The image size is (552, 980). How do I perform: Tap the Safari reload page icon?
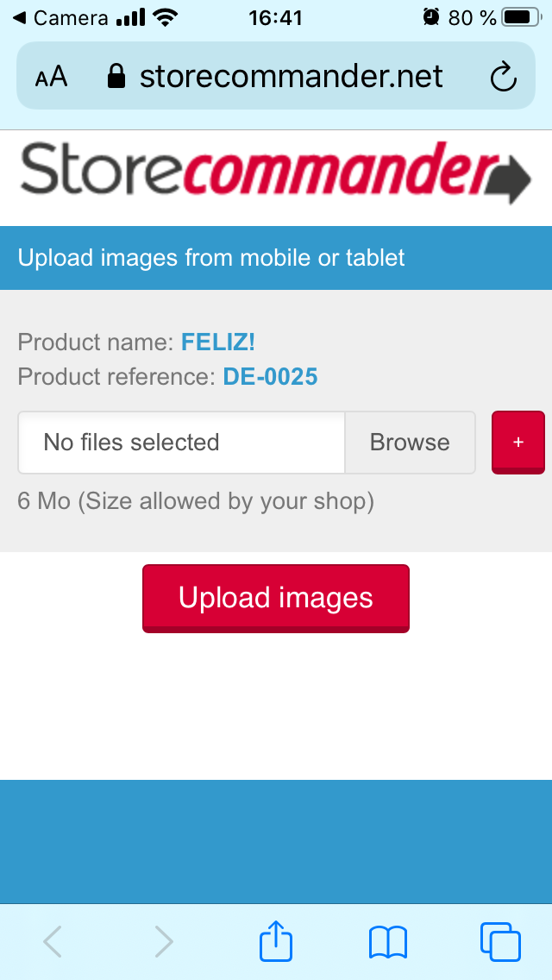[503, 78]
